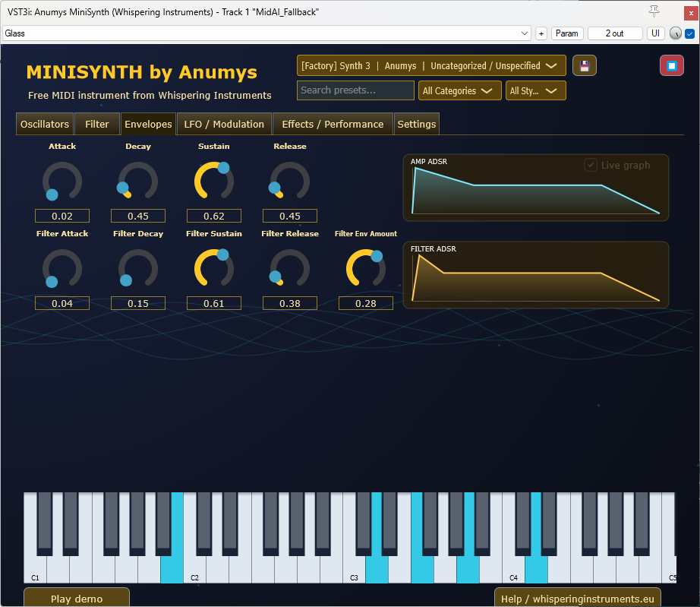Screen dimensions: 700x607
Task: Click the 2 out routing button
Action: [615, 33]
